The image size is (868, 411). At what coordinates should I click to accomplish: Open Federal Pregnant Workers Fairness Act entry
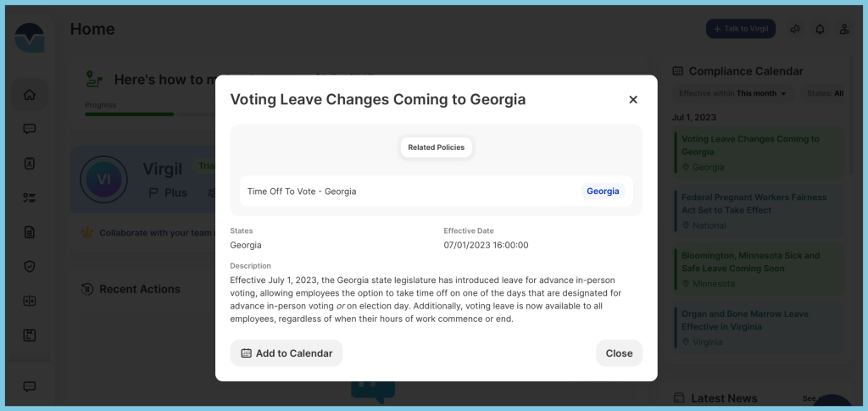[759, 211]
